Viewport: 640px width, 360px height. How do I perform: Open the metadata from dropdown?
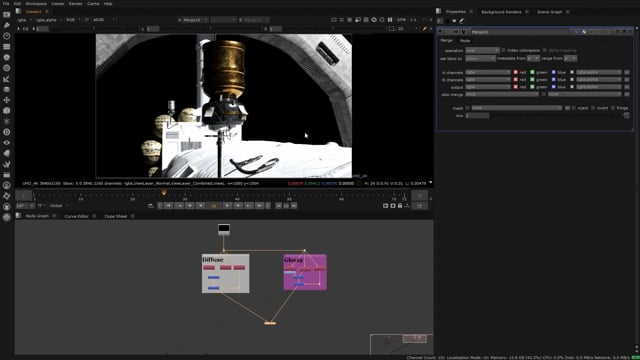coord(533,58)
